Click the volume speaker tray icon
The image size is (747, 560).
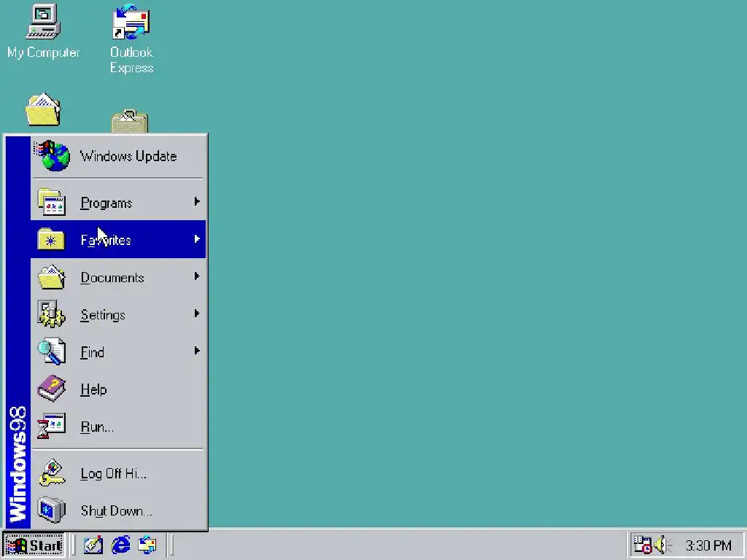(662, 545)
